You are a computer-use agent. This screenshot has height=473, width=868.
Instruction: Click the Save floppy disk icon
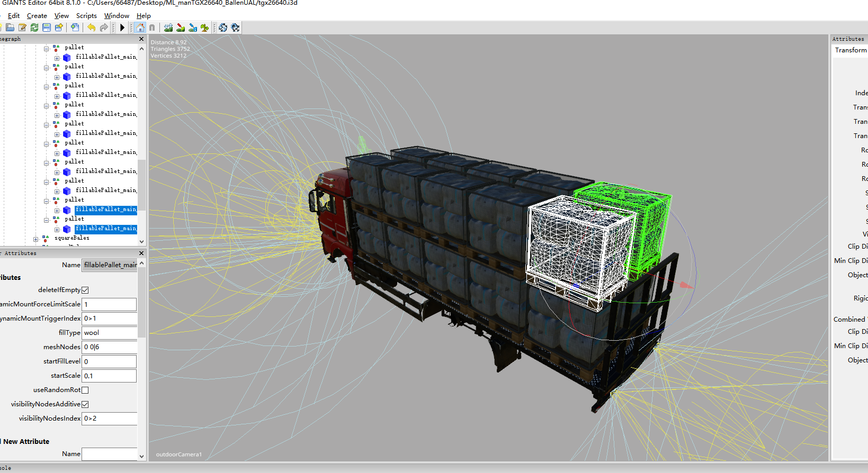(x=47, y=28)
